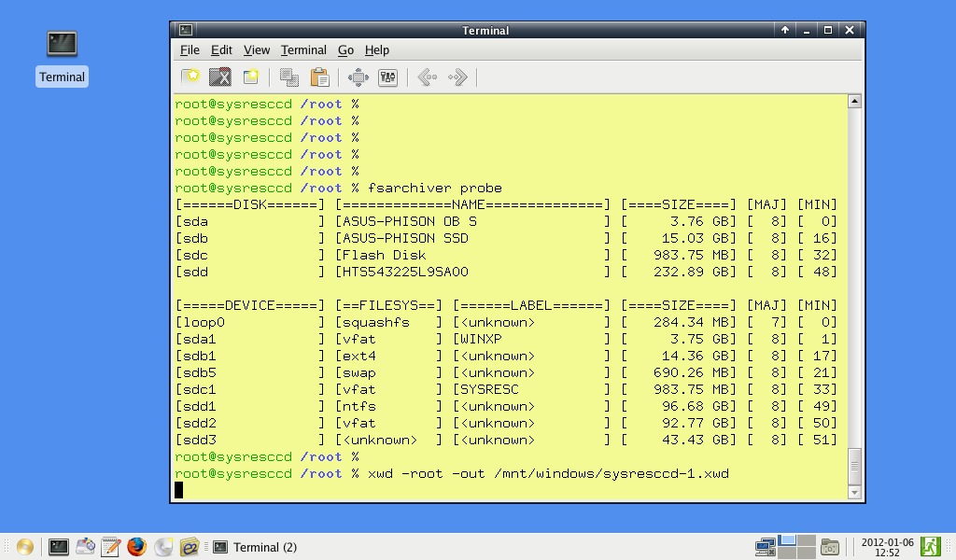The width and height of the screenshot is (956, 560).
Task: Roll up the window with the shade button
Action: click(784, 30)
